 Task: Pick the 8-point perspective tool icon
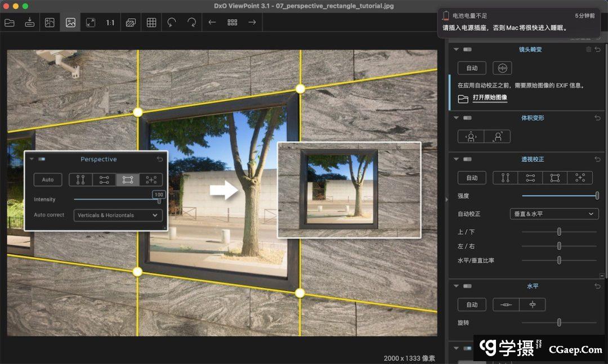[x=580, y=178]
